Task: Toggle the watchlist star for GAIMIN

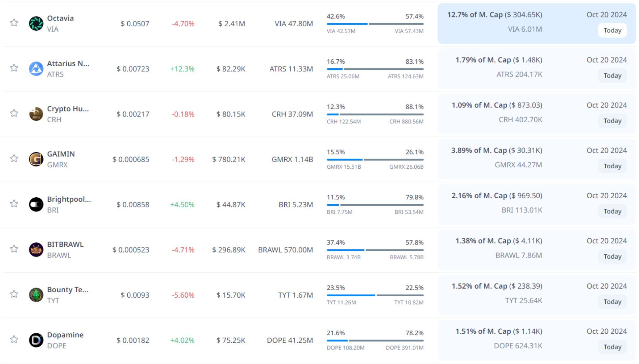Action: point(14,159)
